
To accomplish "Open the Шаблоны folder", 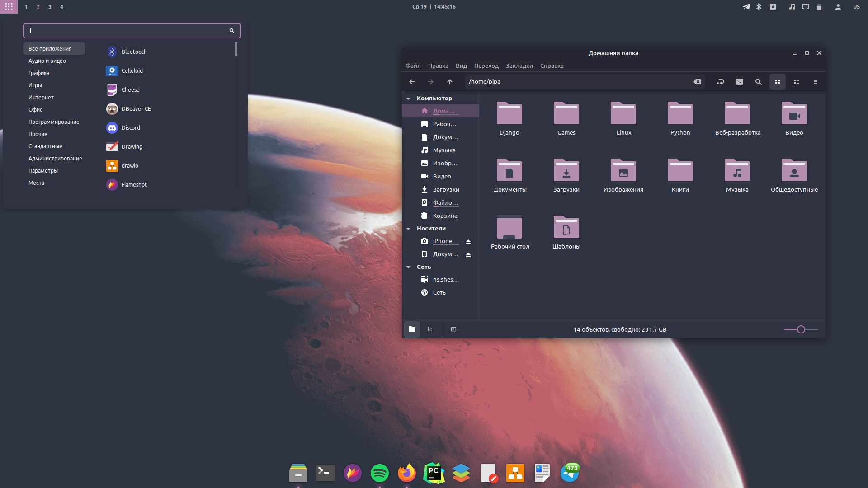I will coord(566,233).
